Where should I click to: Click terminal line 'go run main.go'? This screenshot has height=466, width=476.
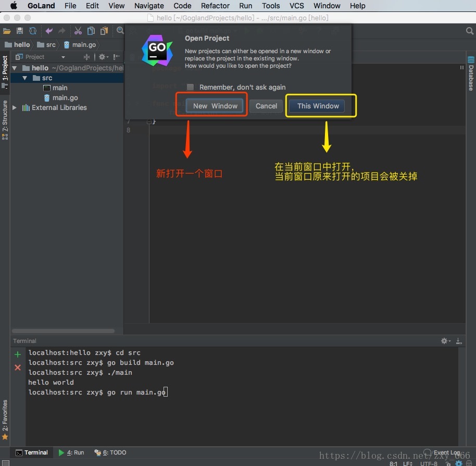pyautogui.click(x=97, y=392)
